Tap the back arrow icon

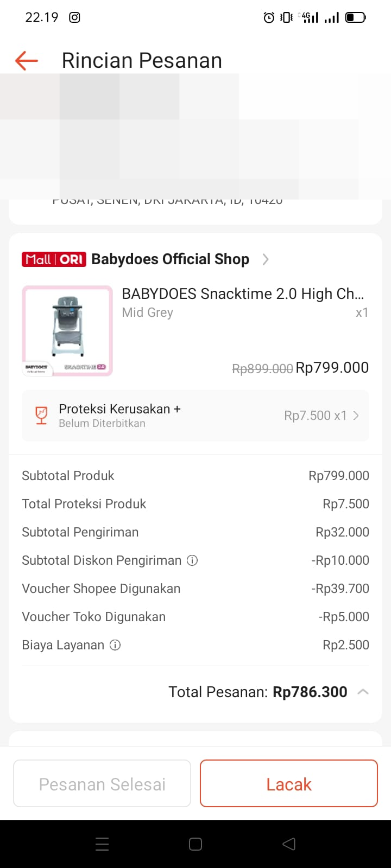[26, 60]
